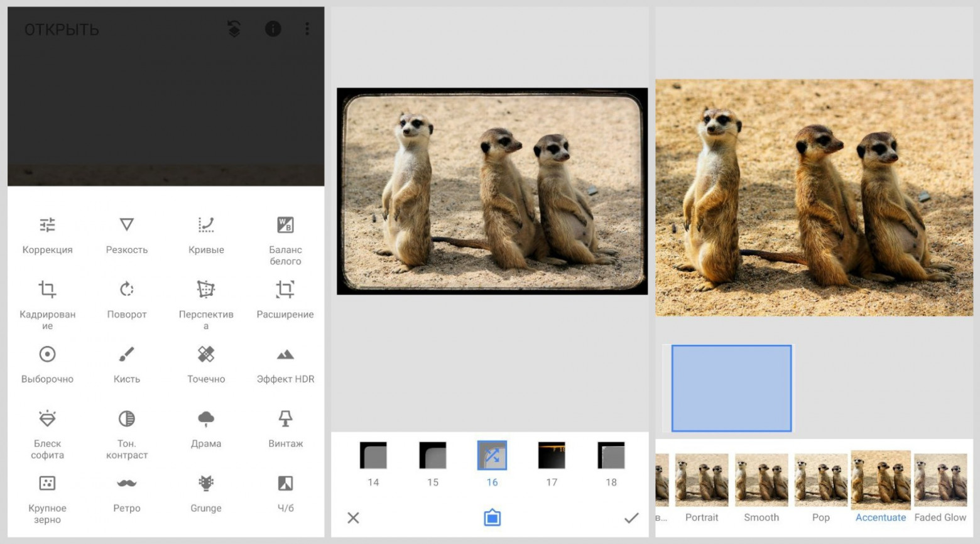Open the Кривые curves tool
The height and width of the screenshot is (544, 980).
click(206, 234)
